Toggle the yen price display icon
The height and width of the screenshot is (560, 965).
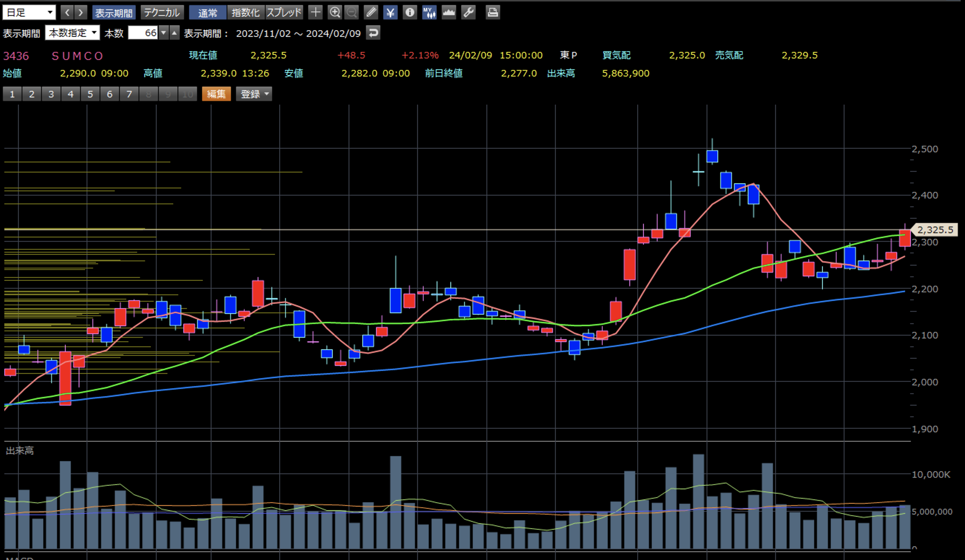click(390, 13)
